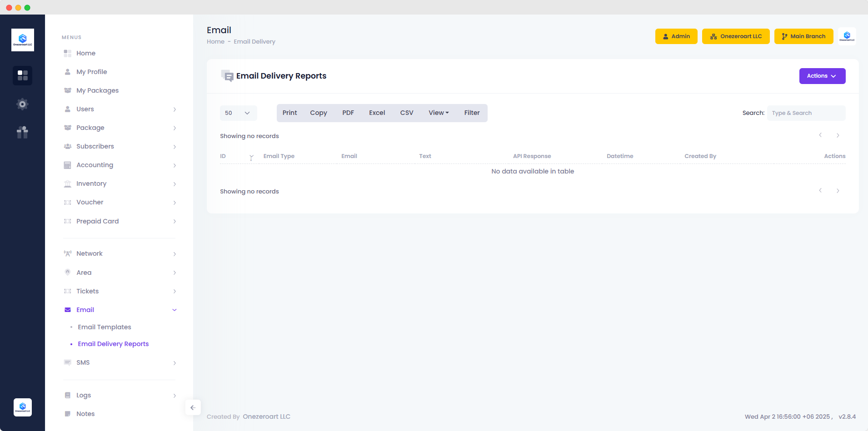Click the Home menu icon

(x=68, y=53)
